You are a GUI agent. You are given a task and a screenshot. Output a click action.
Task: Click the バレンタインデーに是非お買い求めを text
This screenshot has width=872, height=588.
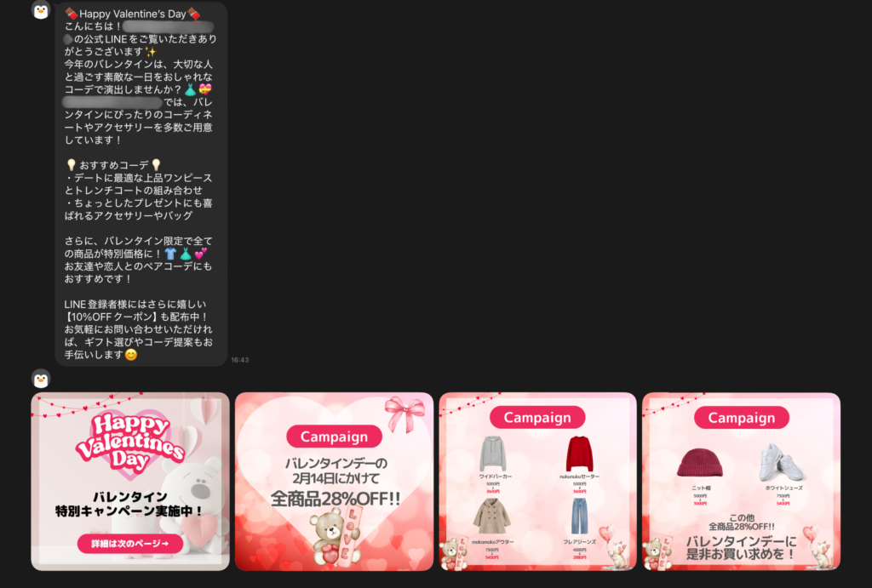(x=741, y=547)
